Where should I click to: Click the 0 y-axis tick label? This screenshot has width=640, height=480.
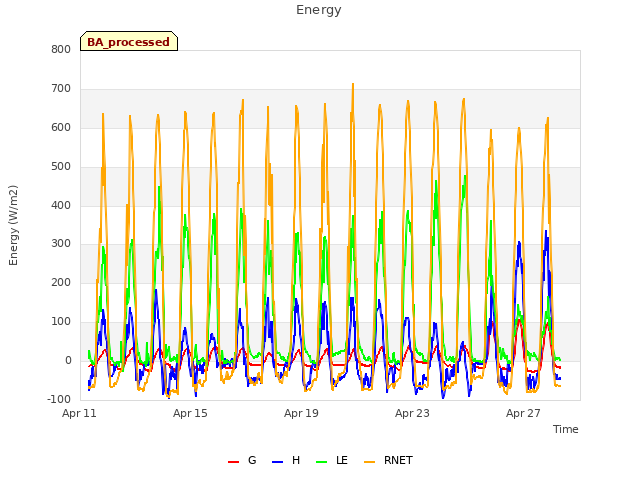(68, 360)
